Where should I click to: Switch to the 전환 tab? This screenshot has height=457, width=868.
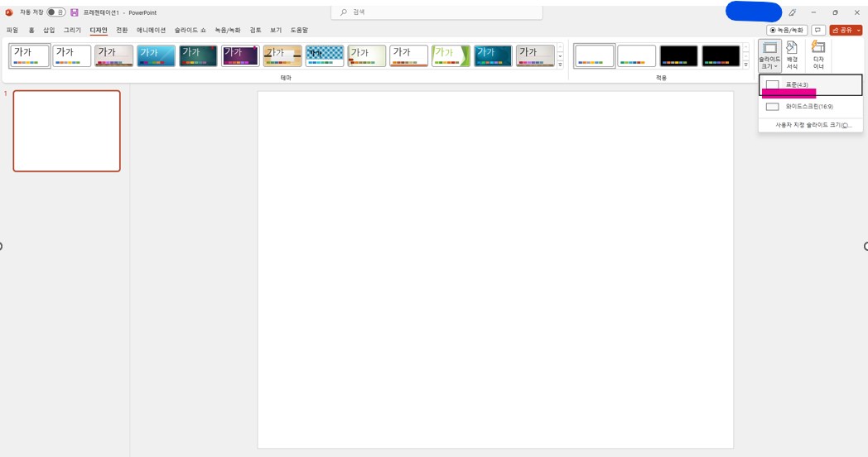(x=122, y=30)
